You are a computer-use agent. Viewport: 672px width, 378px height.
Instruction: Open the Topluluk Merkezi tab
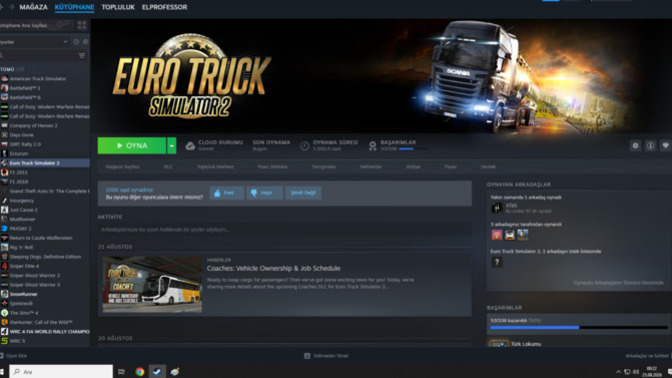(215, 167)
